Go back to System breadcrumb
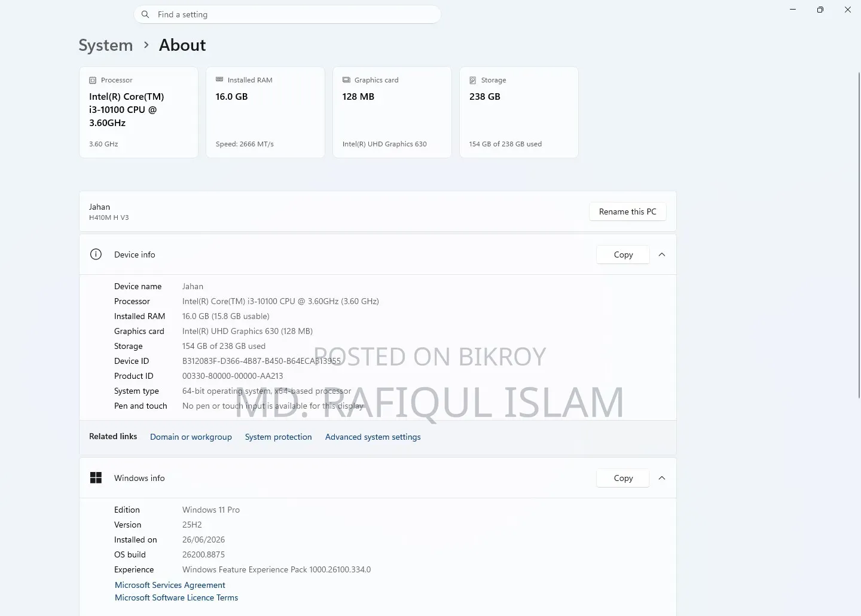Screen dimensions: 861x616 pyautogui.click(x=106, y=45)
